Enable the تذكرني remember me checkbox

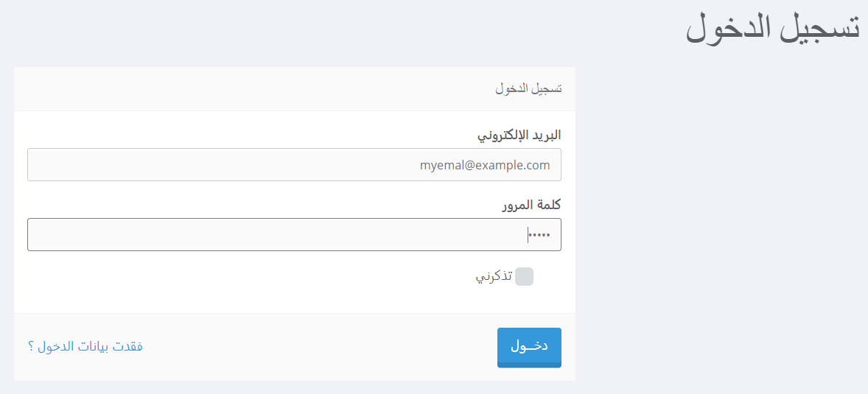pos(524,277)
